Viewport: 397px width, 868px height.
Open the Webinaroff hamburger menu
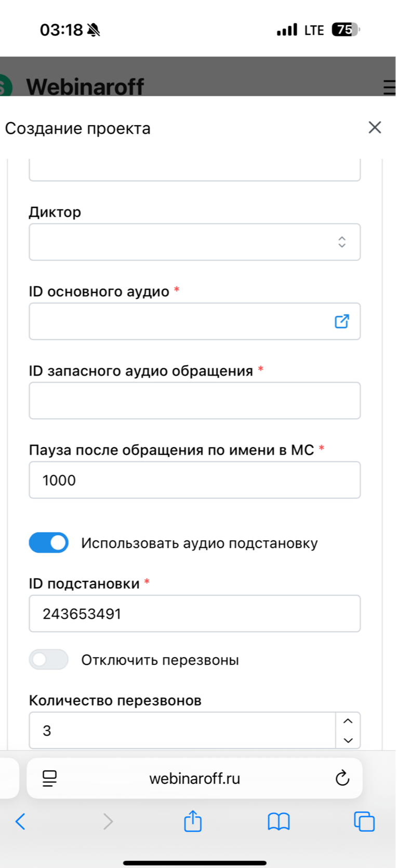coord(389,87)
